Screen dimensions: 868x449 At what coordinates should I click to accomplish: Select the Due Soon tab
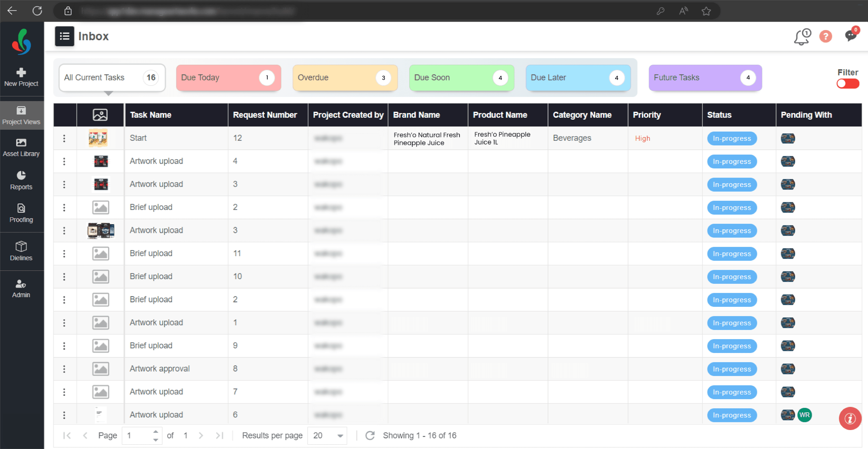pyautogui.click(x=462, y=78)
